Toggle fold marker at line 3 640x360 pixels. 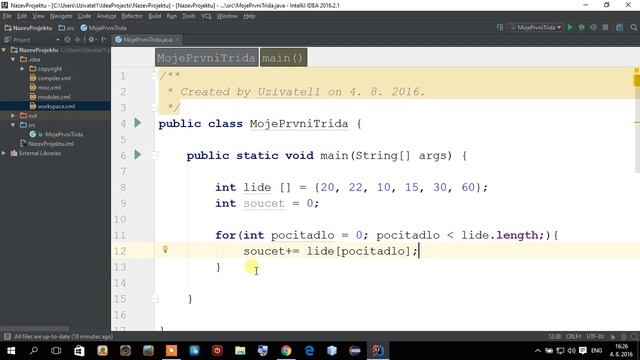tap(154, 107)
